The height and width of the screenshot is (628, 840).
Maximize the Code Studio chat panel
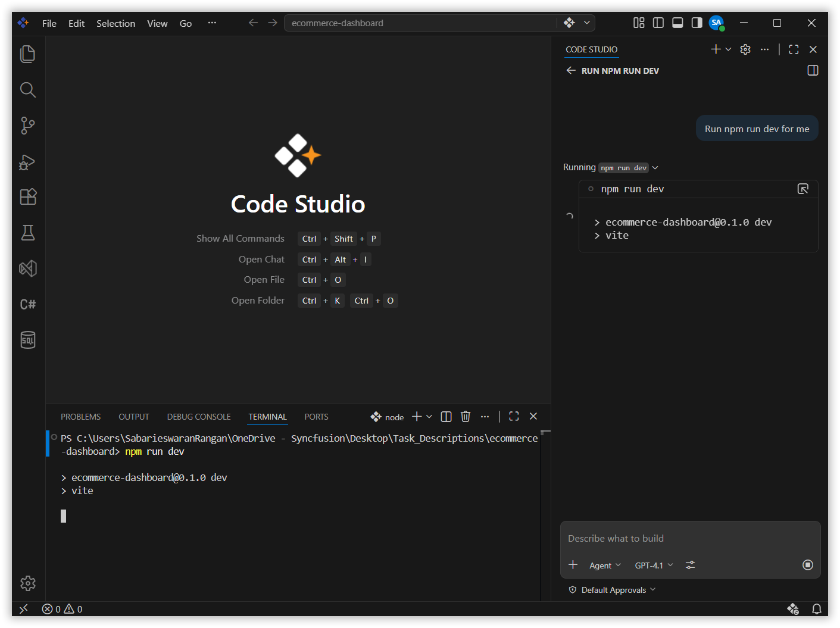pyautogui.click(x=794, y=49)
